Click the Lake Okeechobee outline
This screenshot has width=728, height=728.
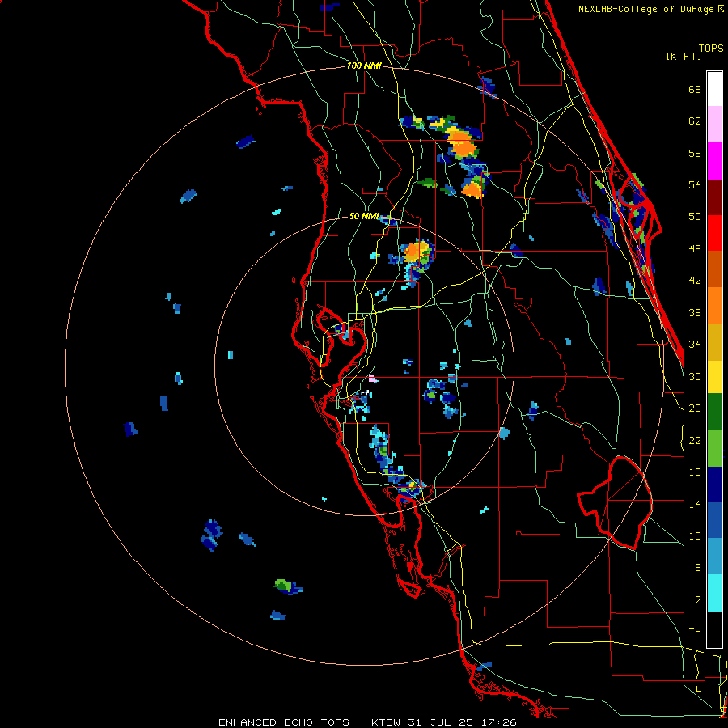click(616, 502)
